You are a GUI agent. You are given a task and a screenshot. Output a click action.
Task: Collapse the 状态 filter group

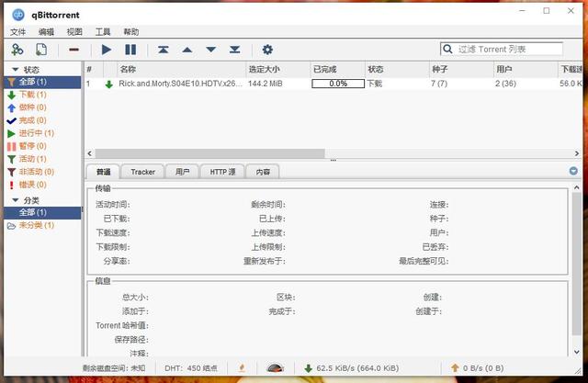coord(14,69)
